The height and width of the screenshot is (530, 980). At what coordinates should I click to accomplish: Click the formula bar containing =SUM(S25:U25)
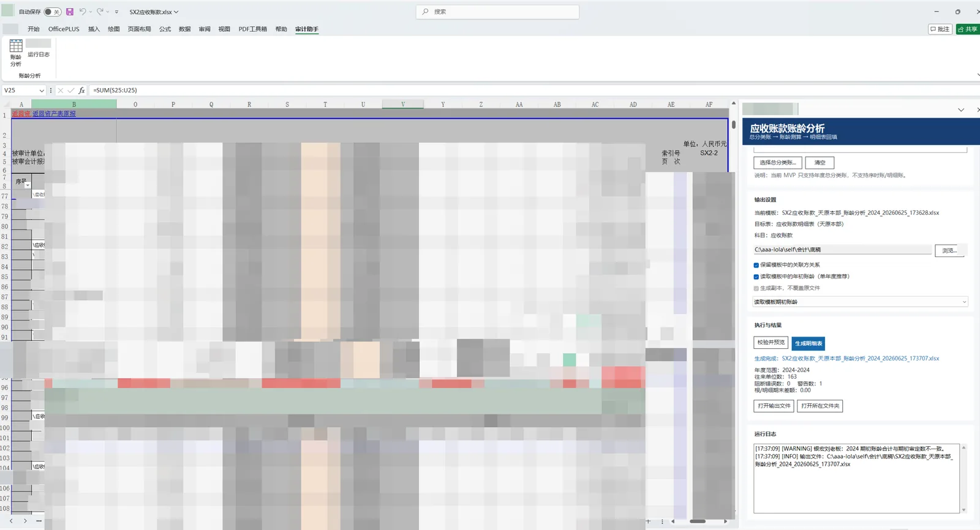click(533, 90)
